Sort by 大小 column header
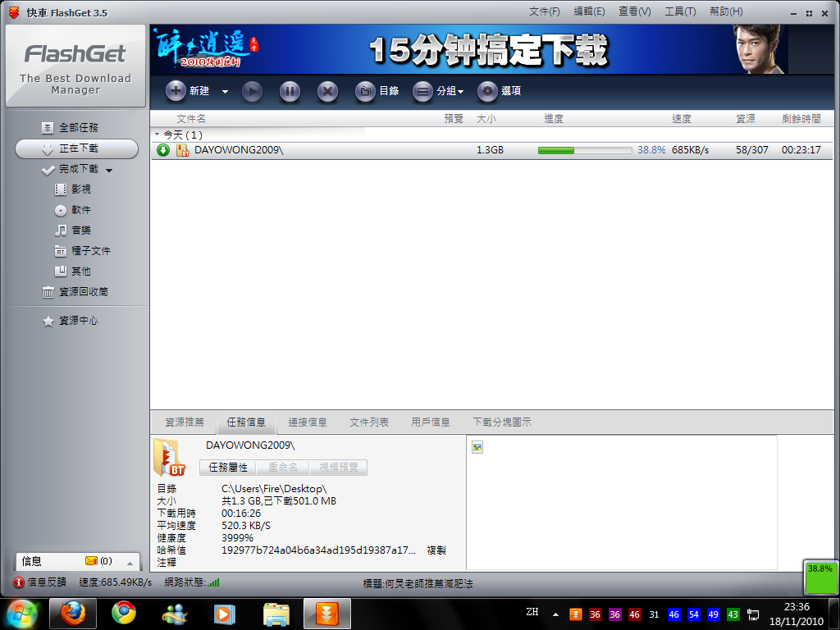 click(x=486, y=119)
